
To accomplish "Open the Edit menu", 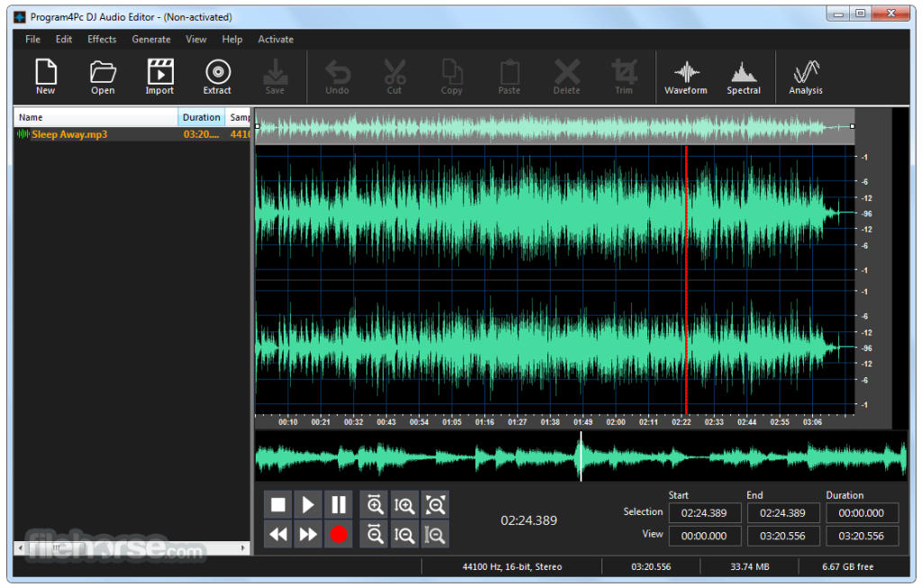I will [64, 40].
